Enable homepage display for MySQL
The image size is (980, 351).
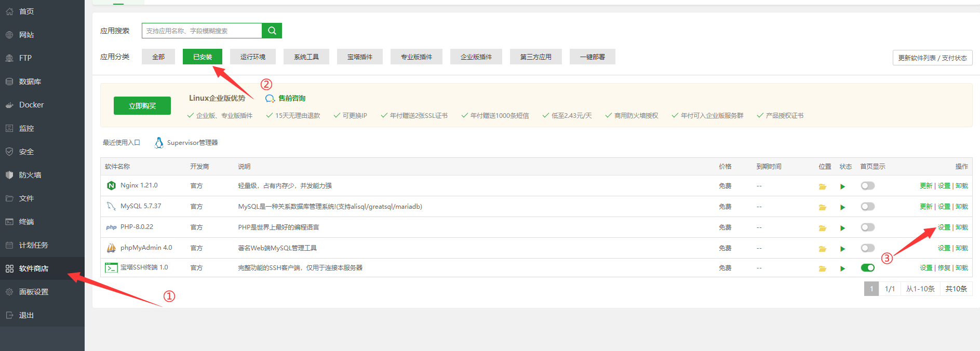(867, 207)
